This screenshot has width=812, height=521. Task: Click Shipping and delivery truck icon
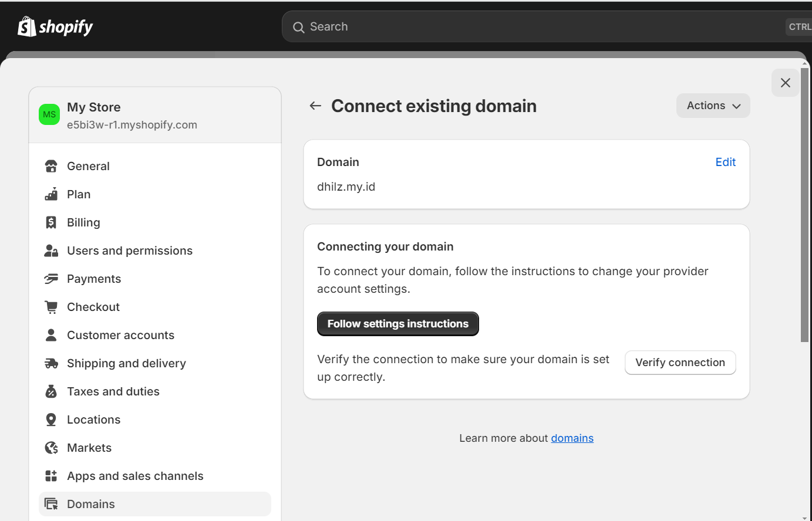tap(51, 363)
